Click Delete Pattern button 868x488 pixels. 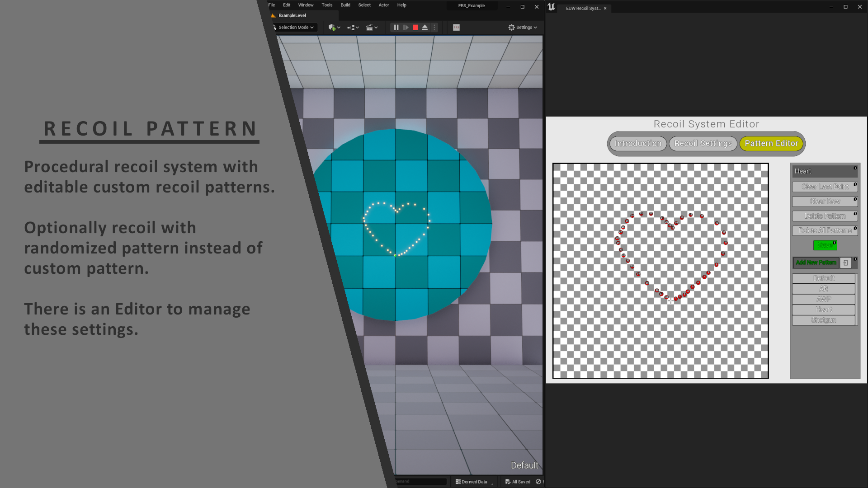(x=825, y=216)
